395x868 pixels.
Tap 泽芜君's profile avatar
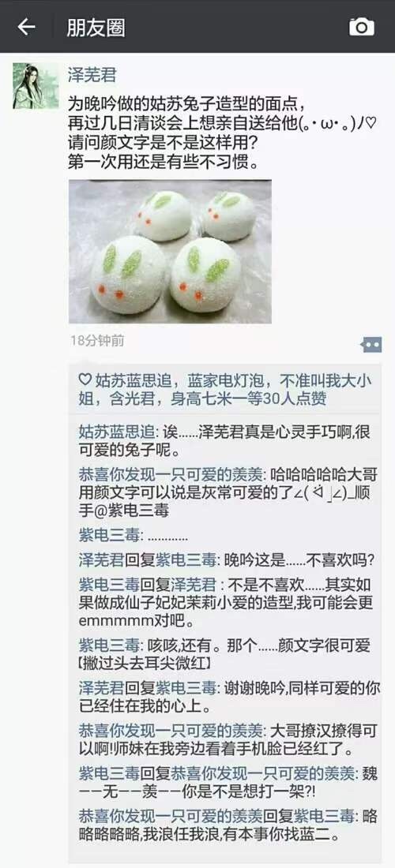tap(36, 85)
